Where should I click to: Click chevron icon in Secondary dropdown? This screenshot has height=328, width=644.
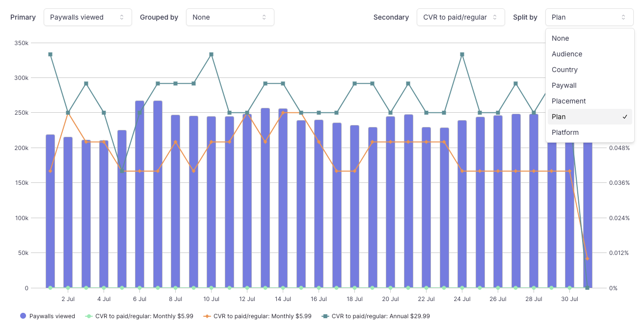tap(495, 17)
